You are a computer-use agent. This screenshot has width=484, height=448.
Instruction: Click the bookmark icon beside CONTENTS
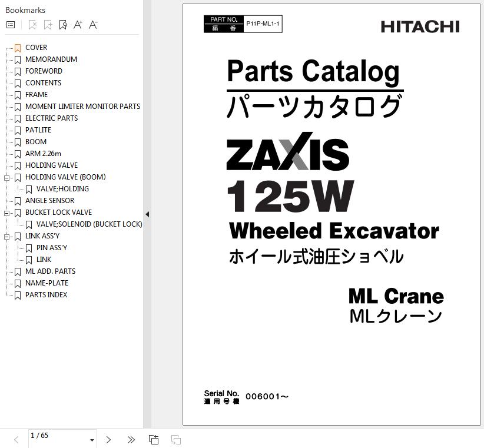click(x=18, y=84)
